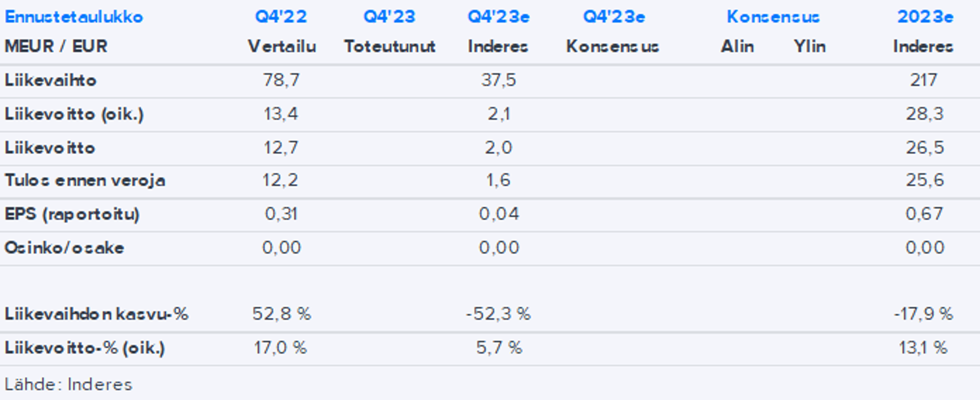Select the Konsensus Alin subheader

[x=737, y=46]
